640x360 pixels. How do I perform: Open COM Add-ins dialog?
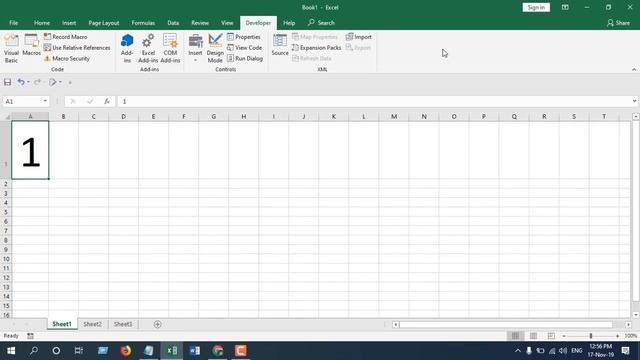coord(170,49)
